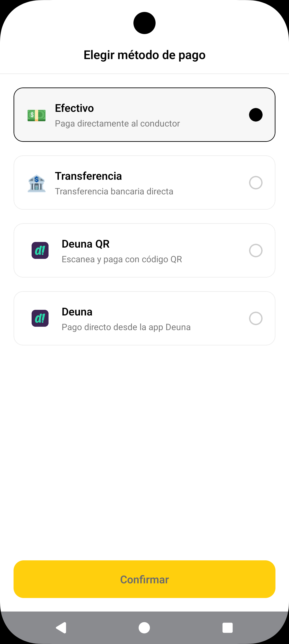
Task: Tap the cash banknote icon for Efectivo
Action: (37, 115)
